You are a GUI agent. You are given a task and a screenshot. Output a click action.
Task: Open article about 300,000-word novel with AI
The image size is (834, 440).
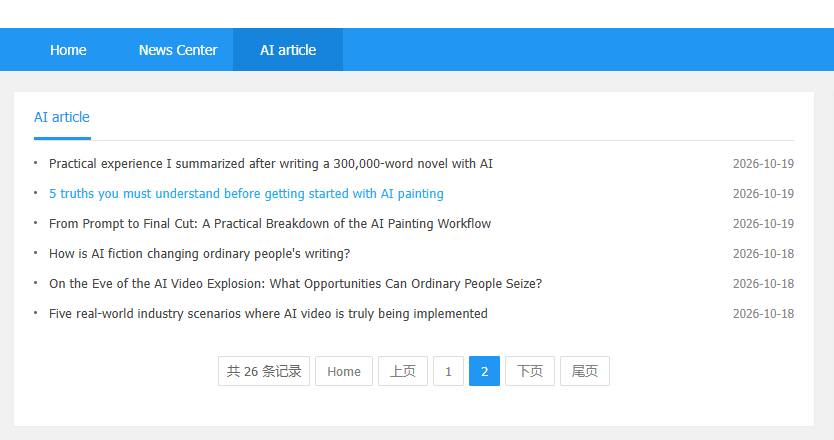pyautogui.click(x=271, y=163)
